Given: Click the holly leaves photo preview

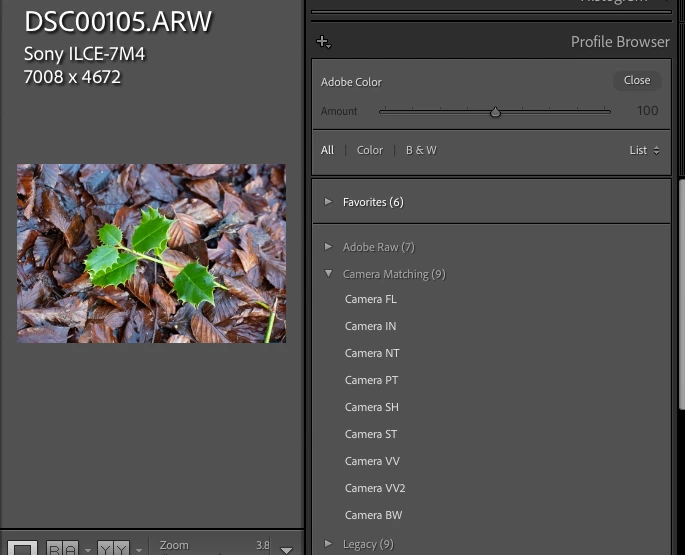Looking at the screenshot, I should [x=151, y=253].
